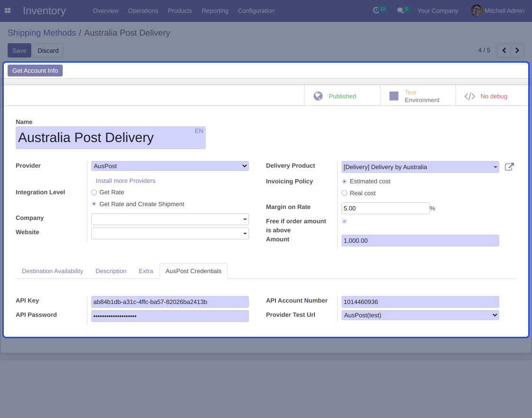The width and height of the screenshot is (532, 418).
Task: Follow the Install more Providers link
Action: point(125,181)
